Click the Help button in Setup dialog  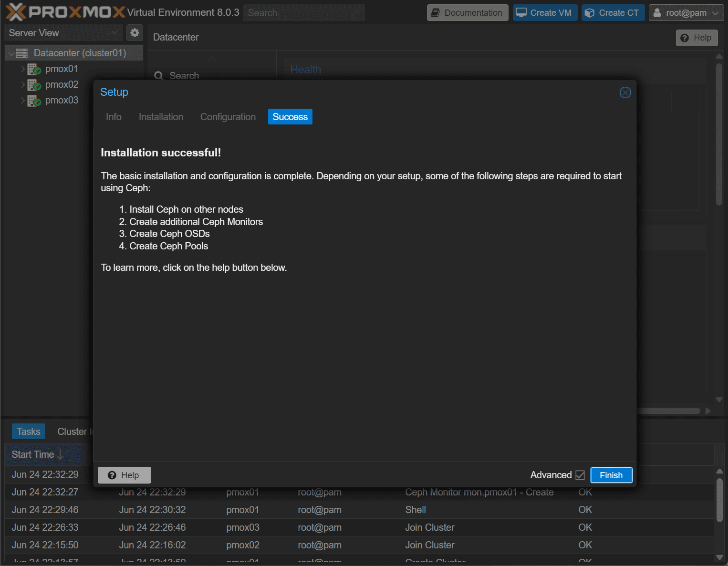124,475
